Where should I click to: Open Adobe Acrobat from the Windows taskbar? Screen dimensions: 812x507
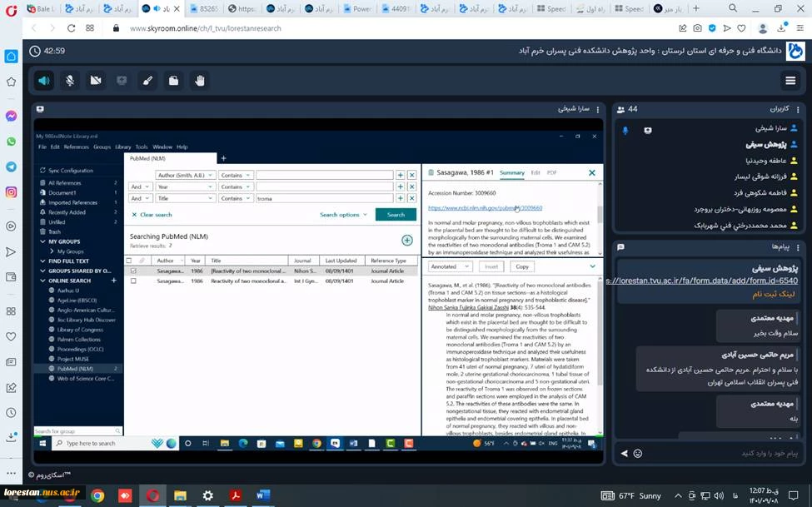point(236,495)
